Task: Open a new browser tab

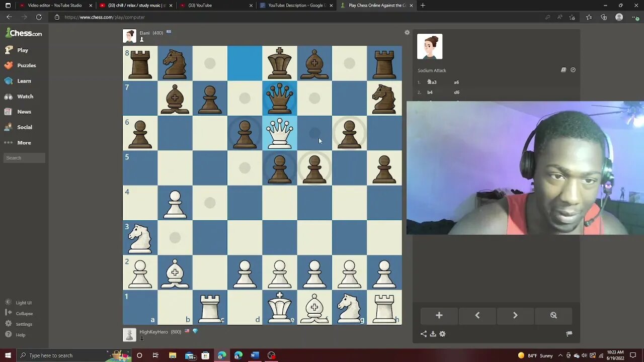Action: click(423, 5)
